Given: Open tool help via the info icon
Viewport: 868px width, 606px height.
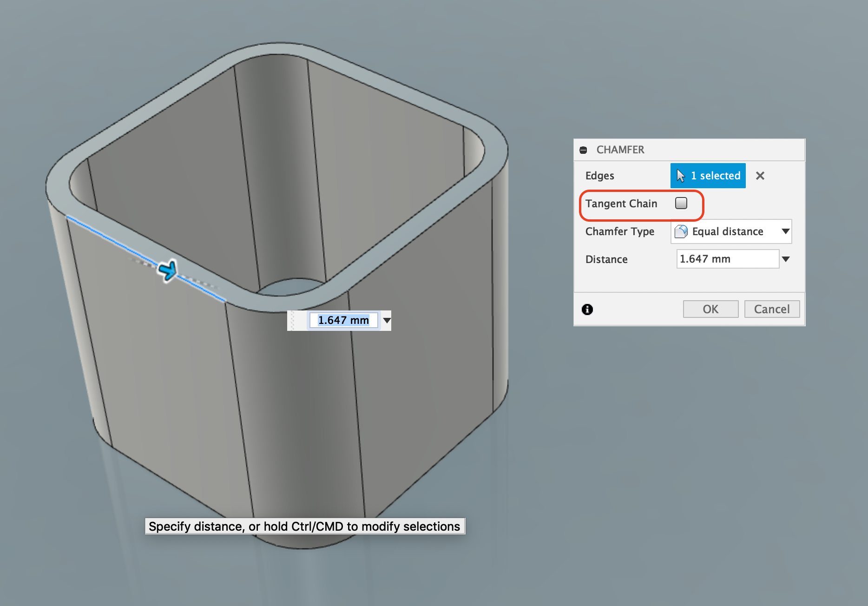Looking at the screenshot, I should point(587,310).
